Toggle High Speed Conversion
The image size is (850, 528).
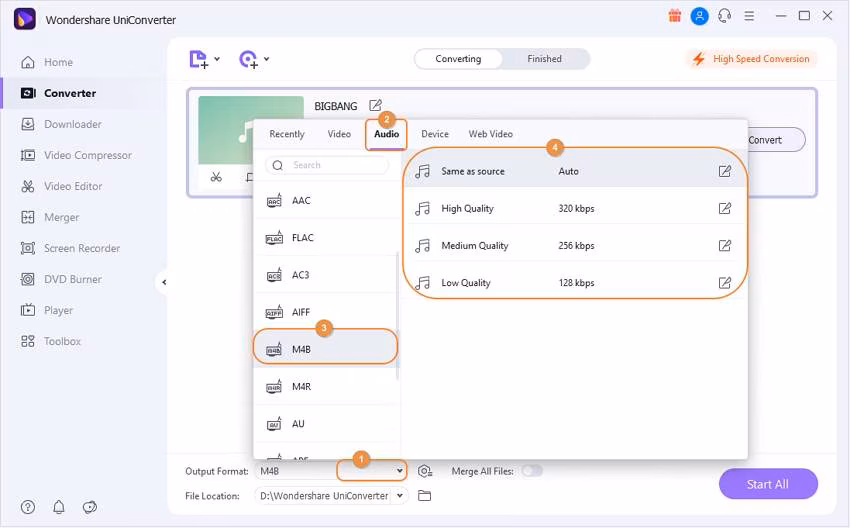coord(752,59)
